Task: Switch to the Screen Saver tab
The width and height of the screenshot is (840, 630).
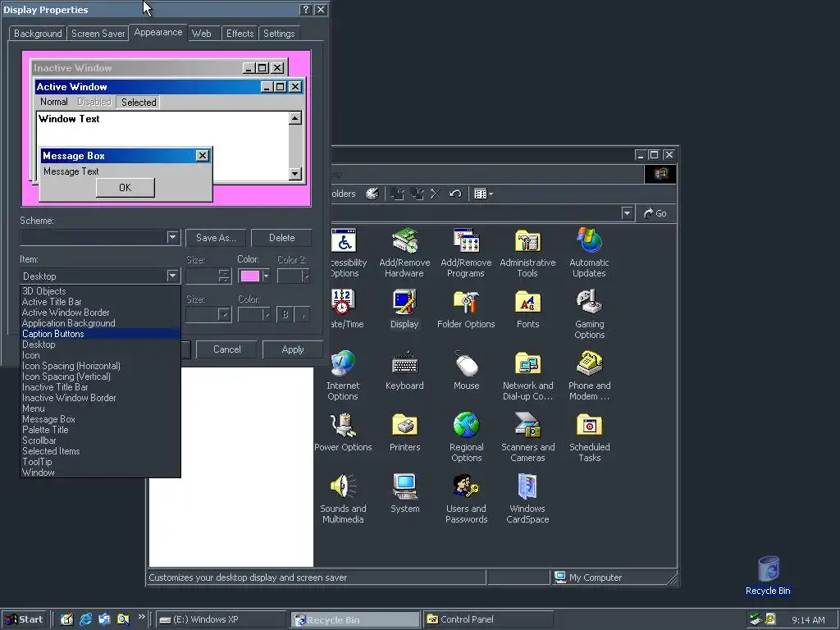Action: [x=98, y=33]
